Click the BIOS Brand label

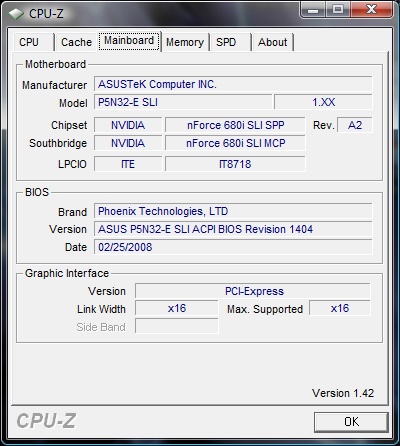coord(72,212)
